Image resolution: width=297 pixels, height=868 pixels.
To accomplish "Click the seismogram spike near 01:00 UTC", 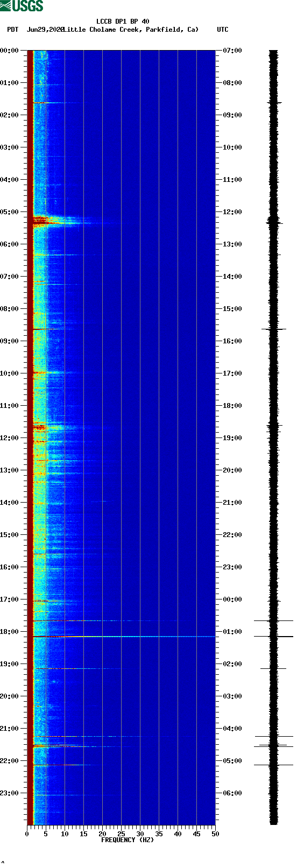I will pyautogui.click(x=273, y=637).
